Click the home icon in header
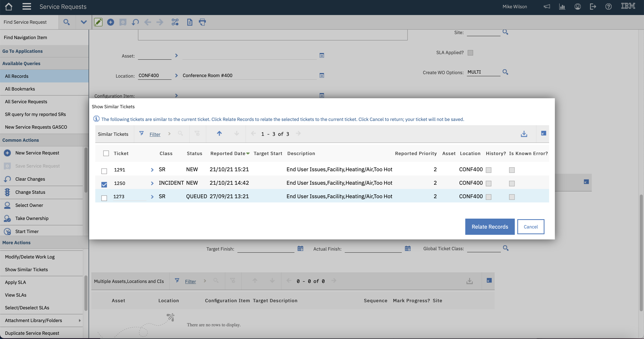 [8, 7]
